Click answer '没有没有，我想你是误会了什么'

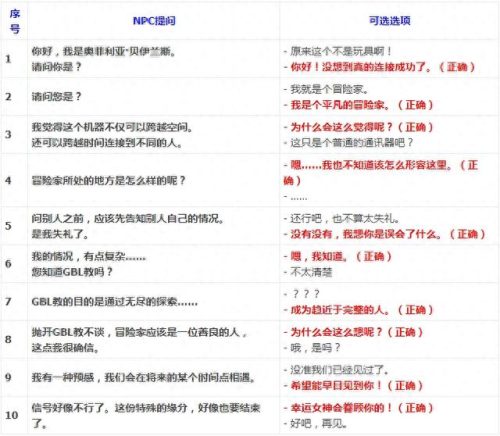(x=363, y=234)
